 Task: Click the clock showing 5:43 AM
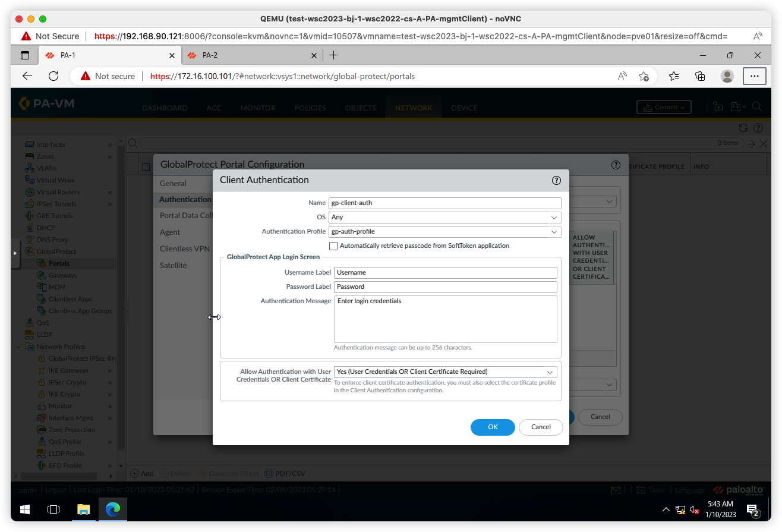(721, 504)
